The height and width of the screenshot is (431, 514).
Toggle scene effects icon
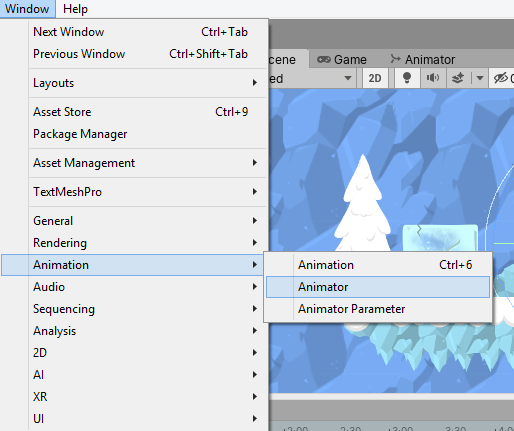(x=458, y=78)
